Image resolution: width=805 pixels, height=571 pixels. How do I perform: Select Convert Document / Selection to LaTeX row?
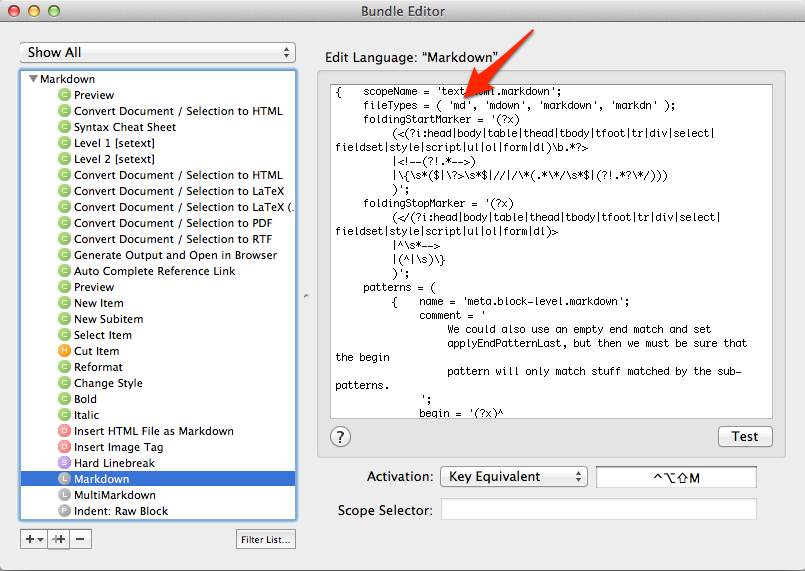pos(158,191)
